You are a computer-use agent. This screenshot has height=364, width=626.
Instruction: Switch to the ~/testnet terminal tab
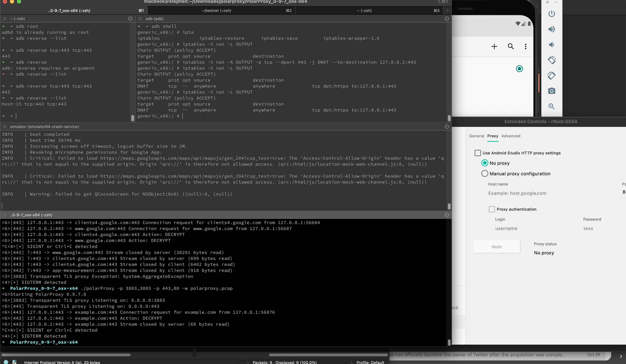point(216,10)
